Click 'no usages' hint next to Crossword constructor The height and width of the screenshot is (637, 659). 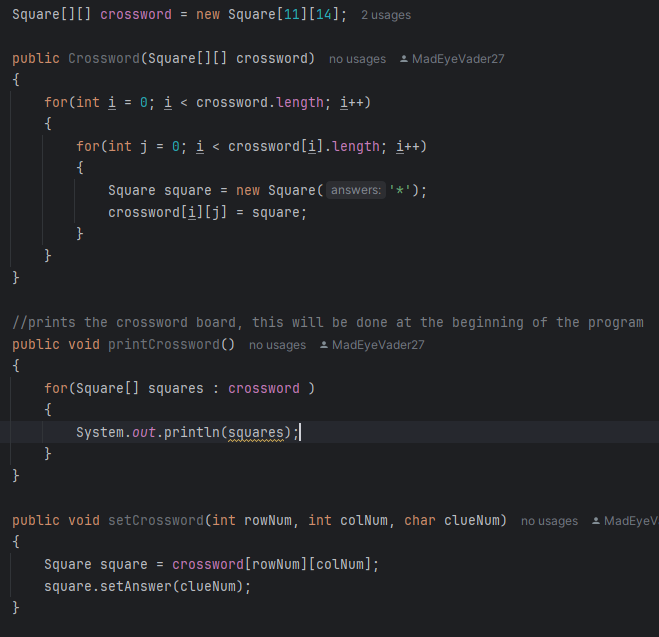(357, 59)
